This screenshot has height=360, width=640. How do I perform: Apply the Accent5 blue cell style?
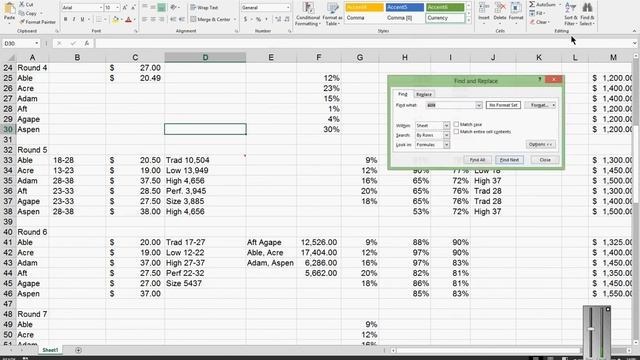click(x=404, y=7)
